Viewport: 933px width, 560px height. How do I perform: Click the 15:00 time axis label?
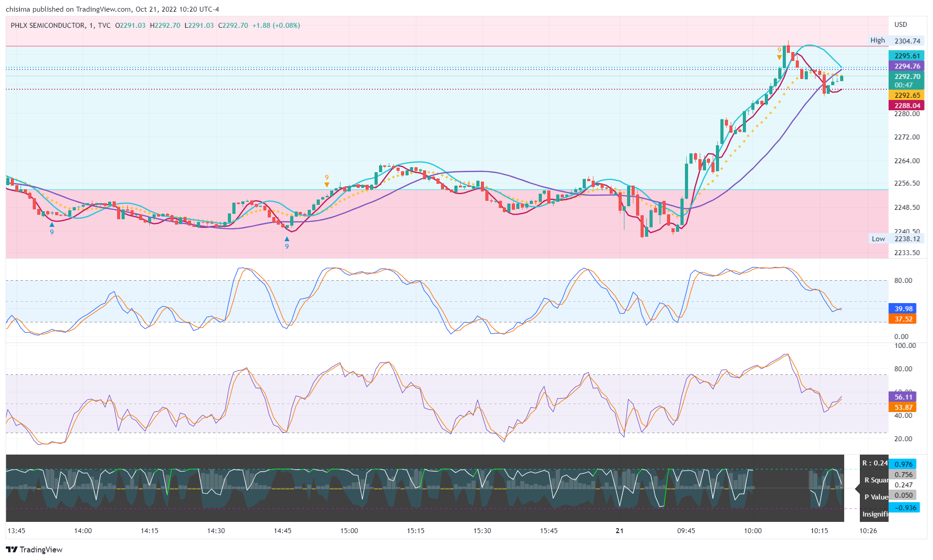pyautogui.click(x=349, y=530)
